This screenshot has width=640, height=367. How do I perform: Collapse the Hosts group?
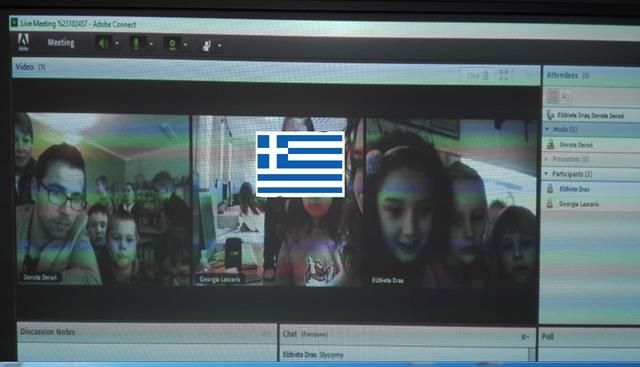pyautogui.click(x=547, y=129)
